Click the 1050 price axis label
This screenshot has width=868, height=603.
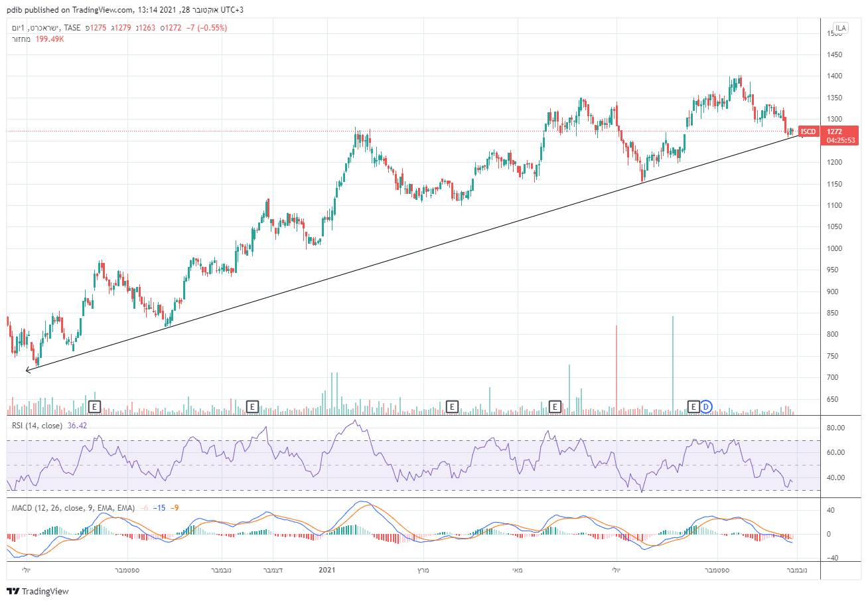(834, 226)
